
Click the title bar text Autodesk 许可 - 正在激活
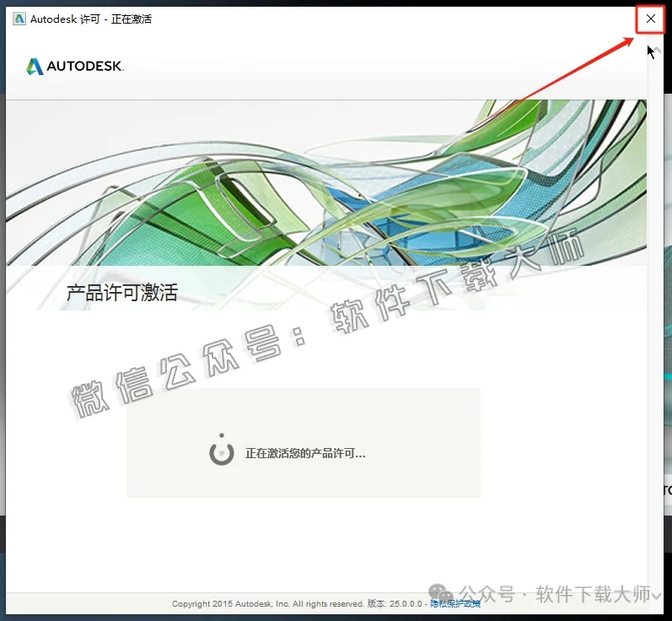[x=91, y=19]
